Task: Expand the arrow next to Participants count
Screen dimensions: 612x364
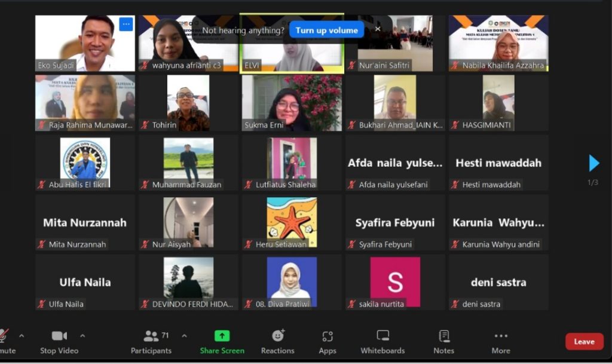Action: click(184, 336)
